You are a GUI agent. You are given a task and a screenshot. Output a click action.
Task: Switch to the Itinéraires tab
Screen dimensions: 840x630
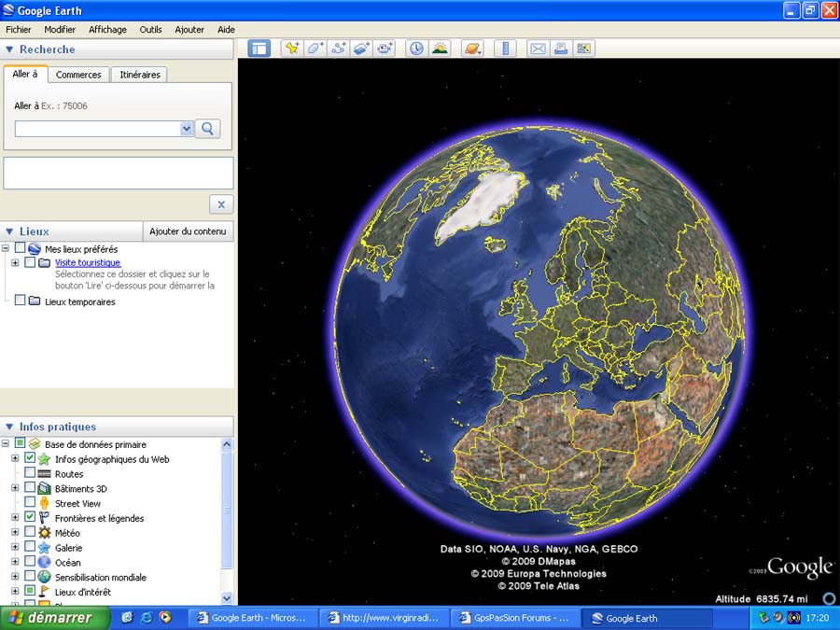tap(140, 75)
